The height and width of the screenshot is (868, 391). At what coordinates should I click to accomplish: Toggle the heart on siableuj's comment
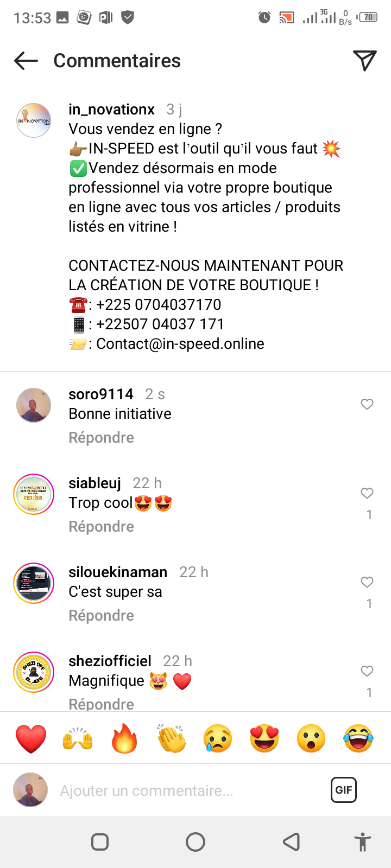(367, 493)
